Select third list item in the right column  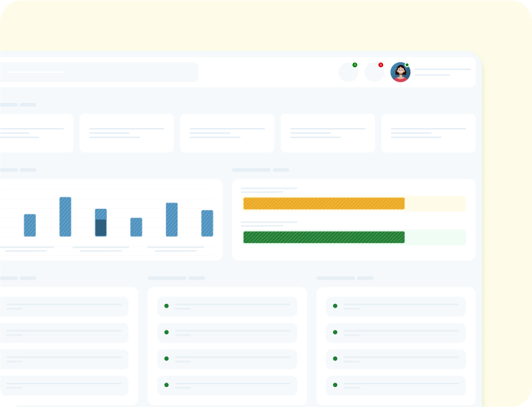coord(395,359)
